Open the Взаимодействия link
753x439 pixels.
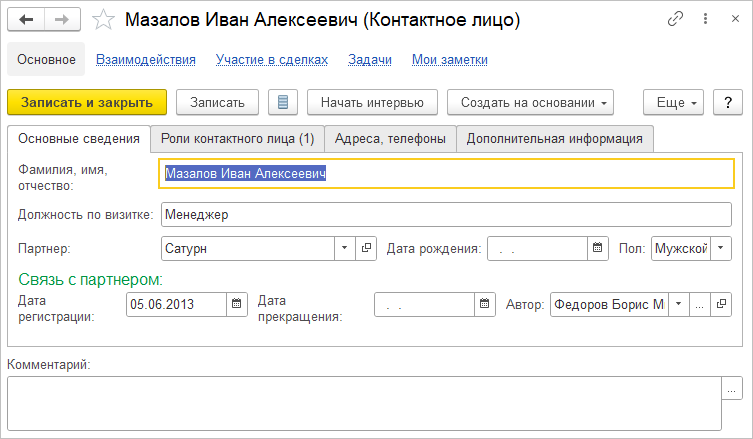pyautogui.click(x=146, y=60)
